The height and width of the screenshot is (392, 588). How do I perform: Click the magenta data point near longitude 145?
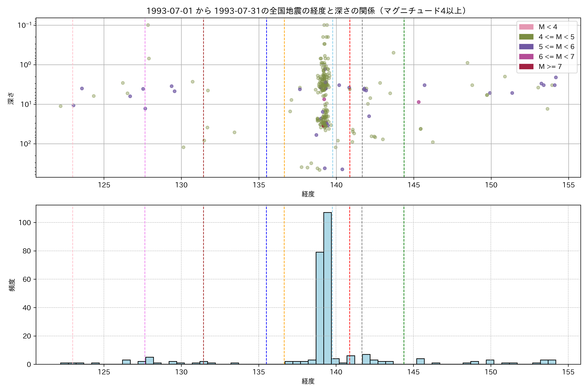(x=418, y=102)
